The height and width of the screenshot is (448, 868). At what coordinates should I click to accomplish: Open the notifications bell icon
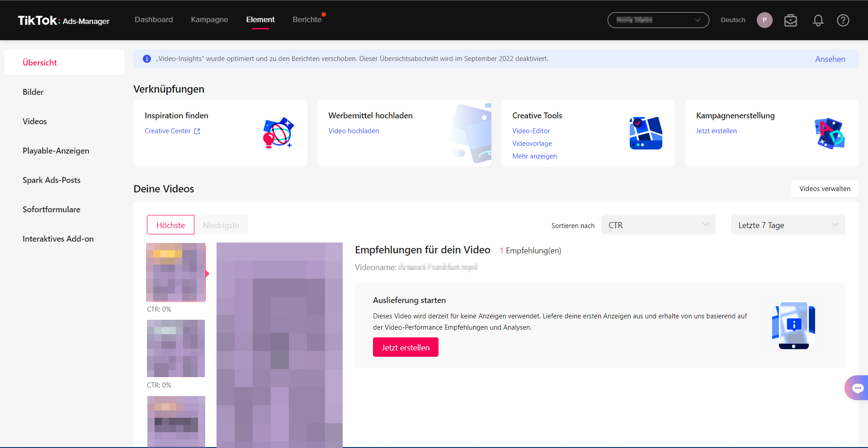pyautogui.click(x=818, y=20)
